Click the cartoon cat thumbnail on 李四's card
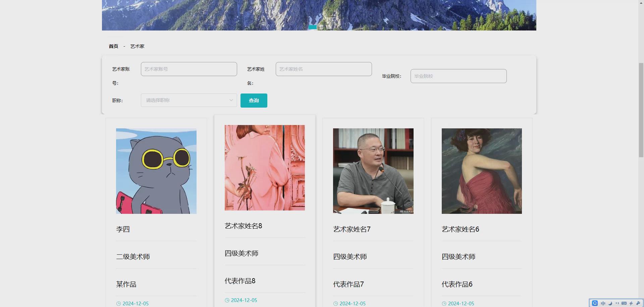644x307 pixels. pyautogui.click(x=156, y=171)
